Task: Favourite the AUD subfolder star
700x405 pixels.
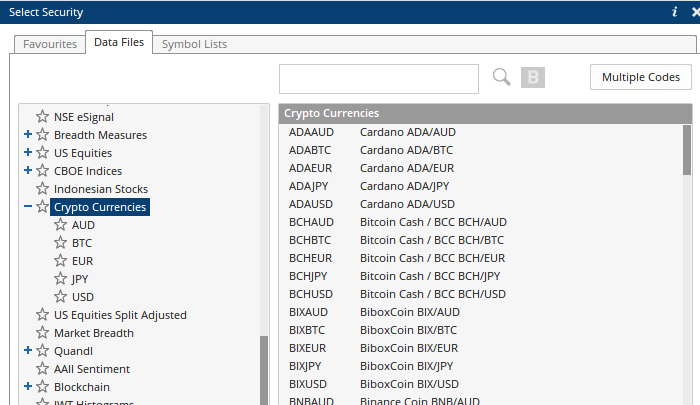Action: (60, 225)
